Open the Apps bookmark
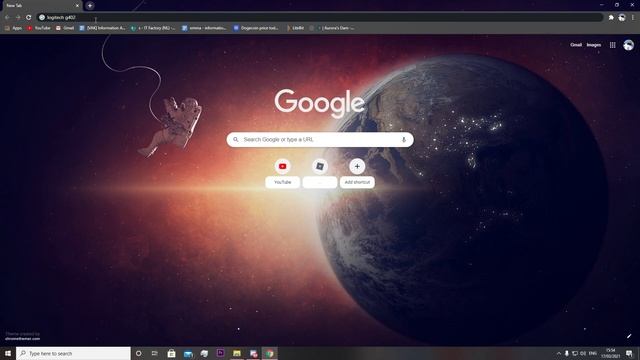The image size is (640, 360). pyautogui.click(x=13, y=28)
